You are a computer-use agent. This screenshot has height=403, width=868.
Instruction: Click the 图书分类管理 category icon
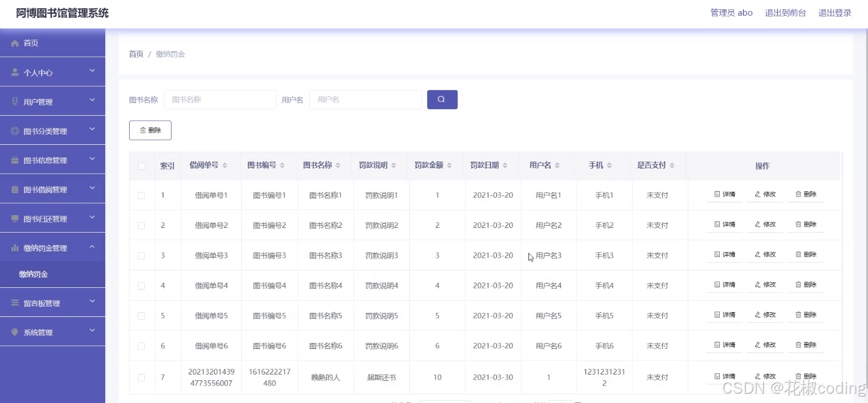point(15,130)
